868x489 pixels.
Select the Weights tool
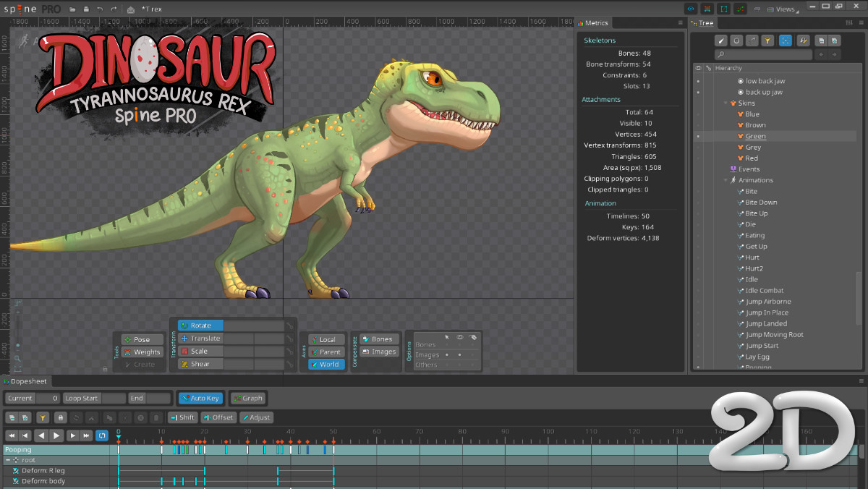[x=141, y=352]
